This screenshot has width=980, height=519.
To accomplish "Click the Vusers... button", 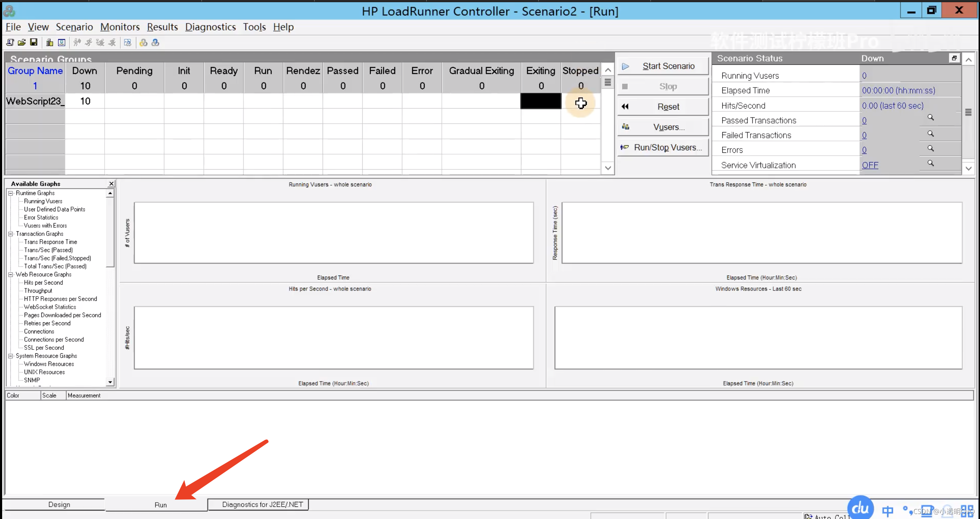I will pyautogui.click(x=663, y=127).
